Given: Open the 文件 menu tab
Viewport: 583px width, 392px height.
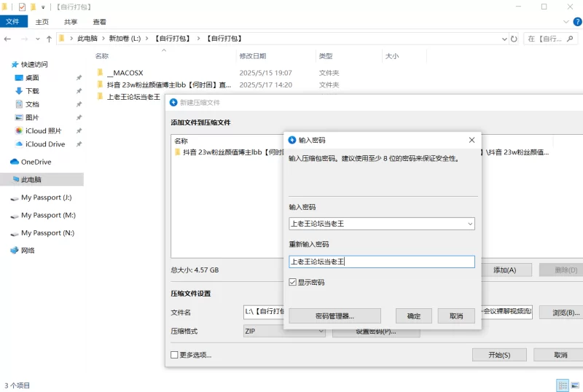Looking at the screenshot, I should [x=12, y=22].
